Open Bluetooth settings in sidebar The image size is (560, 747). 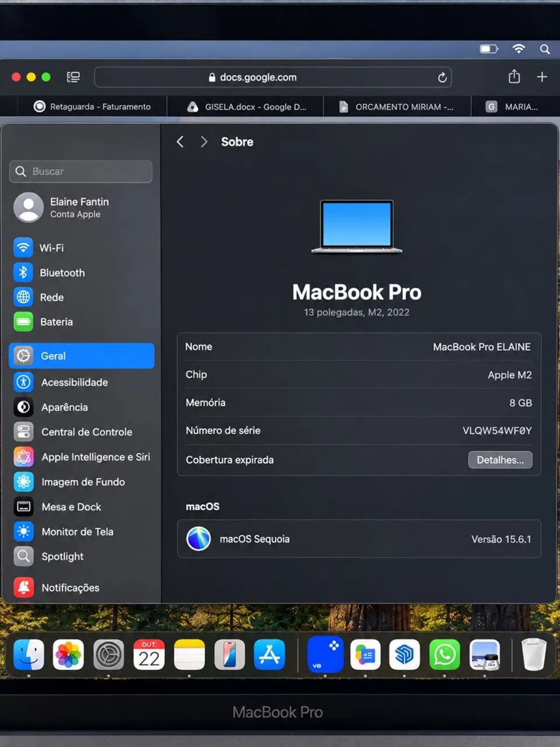(50, 273)
